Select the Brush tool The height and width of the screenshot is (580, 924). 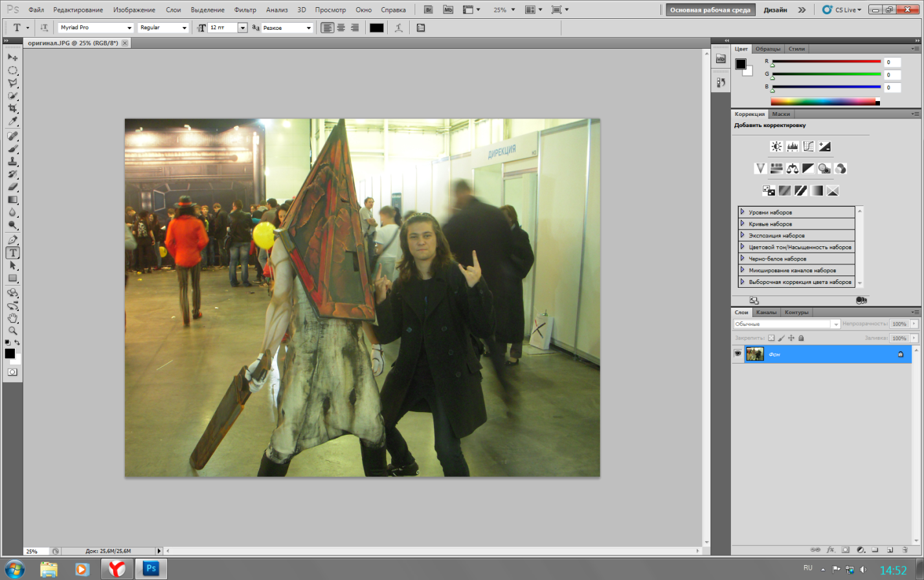[12, 149]
